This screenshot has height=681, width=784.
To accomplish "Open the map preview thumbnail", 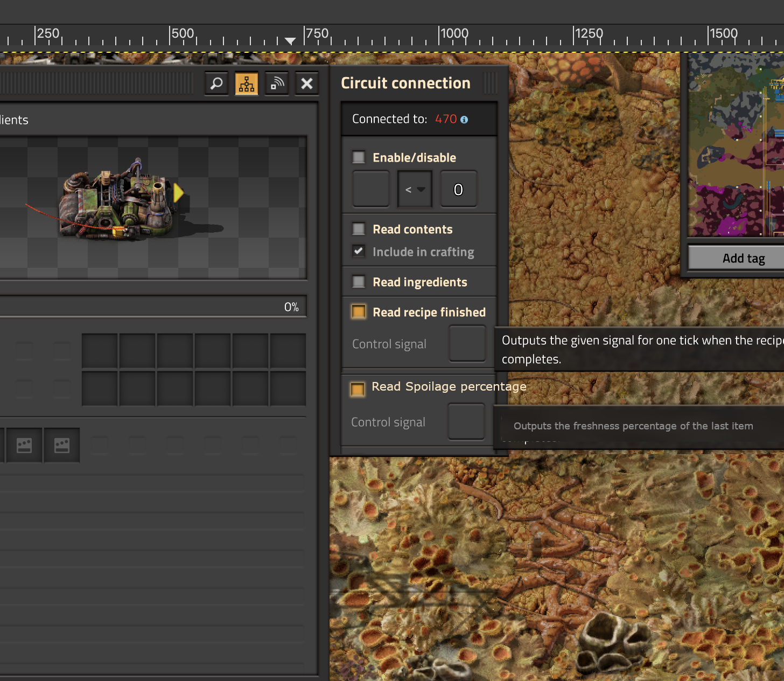I will tap(736, 144).
